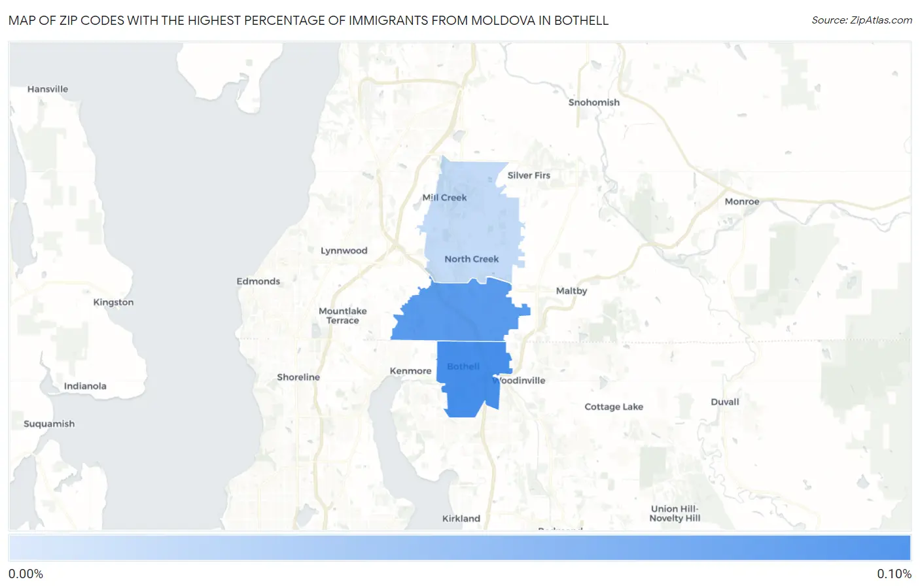
Task: Click the Snohomish city label
Action: (x=593, y=103)
